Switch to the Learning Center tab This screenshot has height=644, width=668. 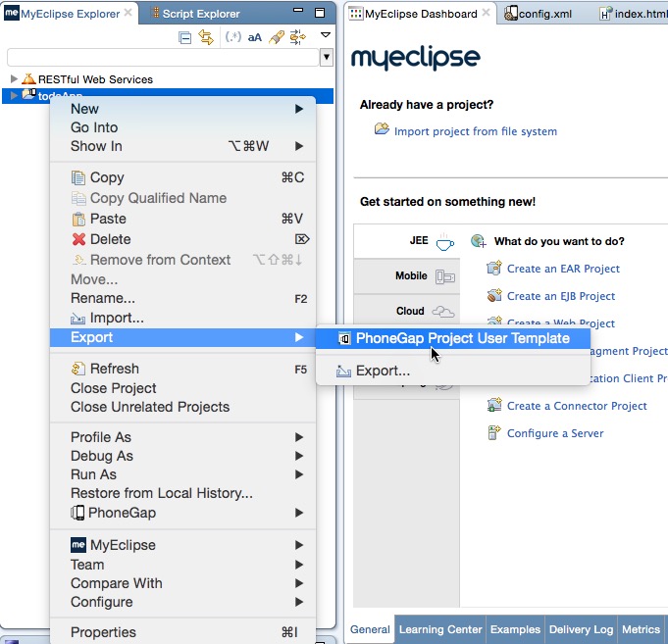(440, 629)
